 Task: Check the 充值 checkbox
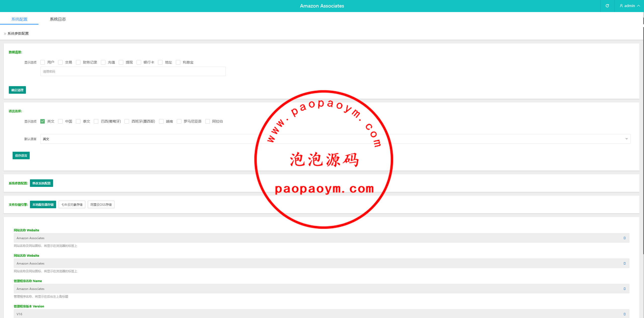pyautogui.click(x=103, y=62)
